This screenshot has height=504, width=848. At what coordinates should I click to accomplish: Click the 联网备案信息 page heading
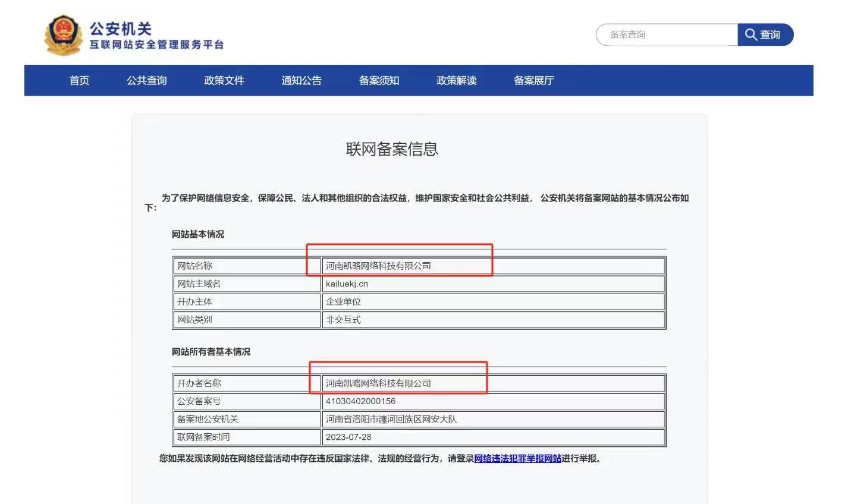pyautogui.click(x=392, y=149)
